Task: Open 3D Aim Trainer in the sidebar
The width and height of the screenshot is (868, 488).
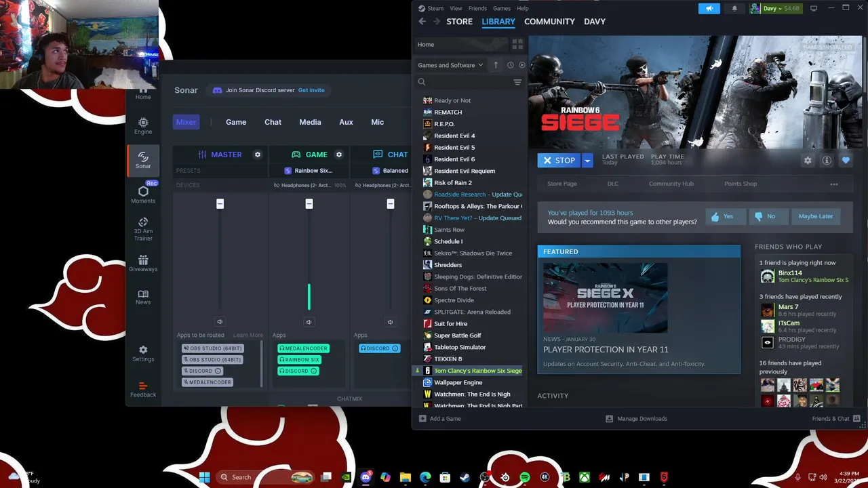Action: click(143, 229)
